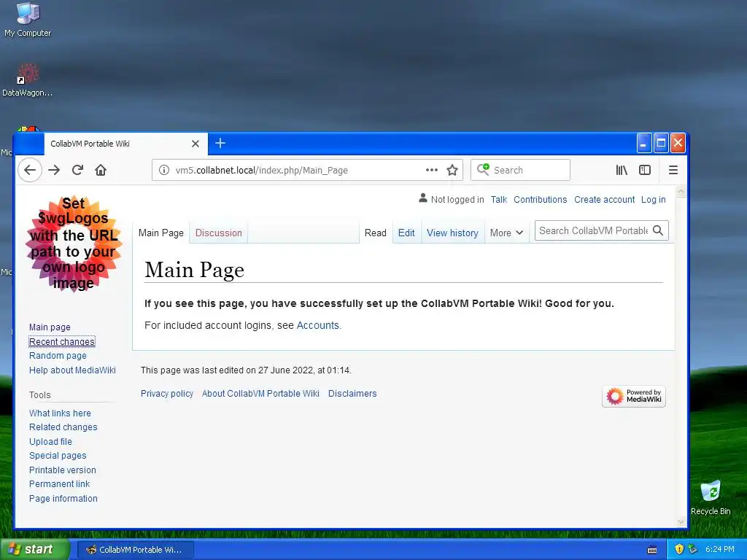Click the Permanent link
The image size is (747, 560).
[59, 484]
